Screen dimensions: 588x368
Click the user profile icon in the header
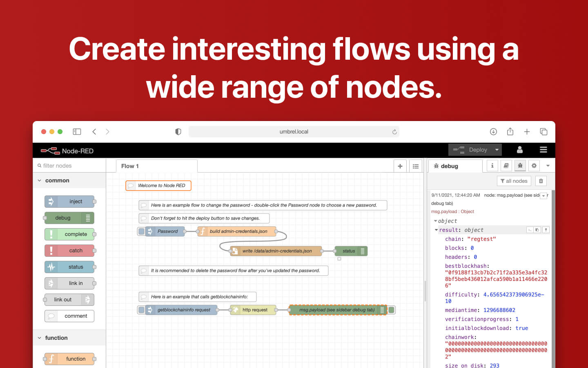pos(519,150)
